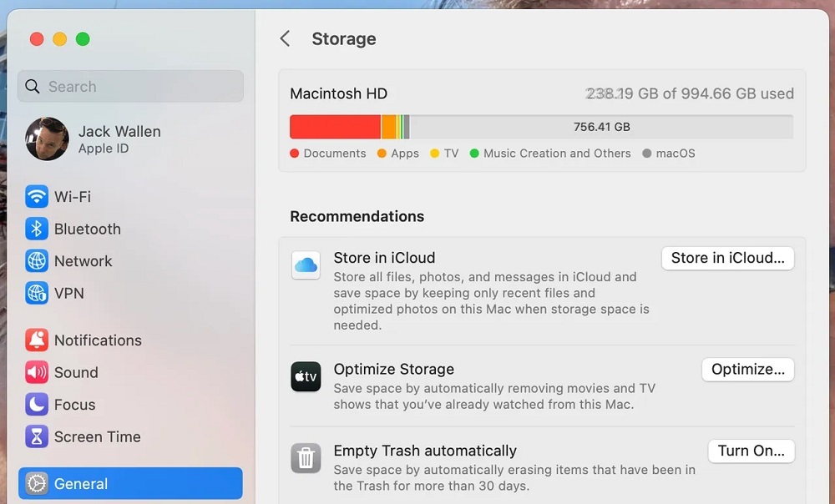Screen dimensions: 835x504
Task: Select the Focus moon icon
Action: [37, 405]
